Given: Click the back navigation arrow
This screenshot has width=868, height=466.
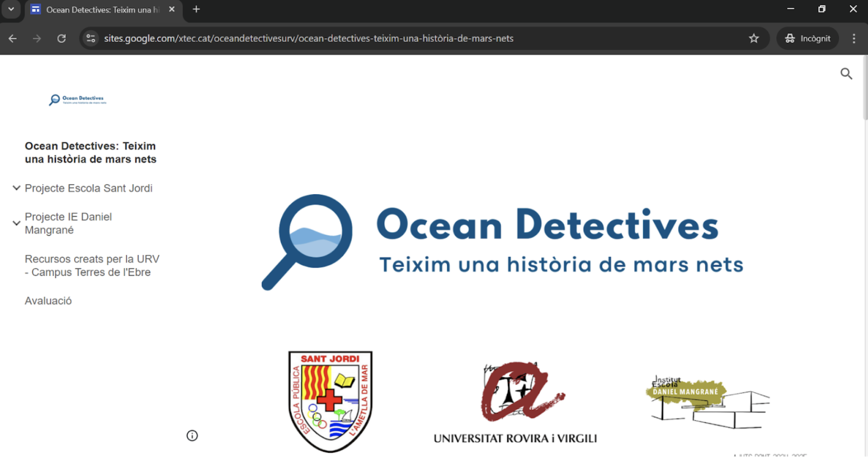Looking at the screenshot, I should (x=12, y=38).
